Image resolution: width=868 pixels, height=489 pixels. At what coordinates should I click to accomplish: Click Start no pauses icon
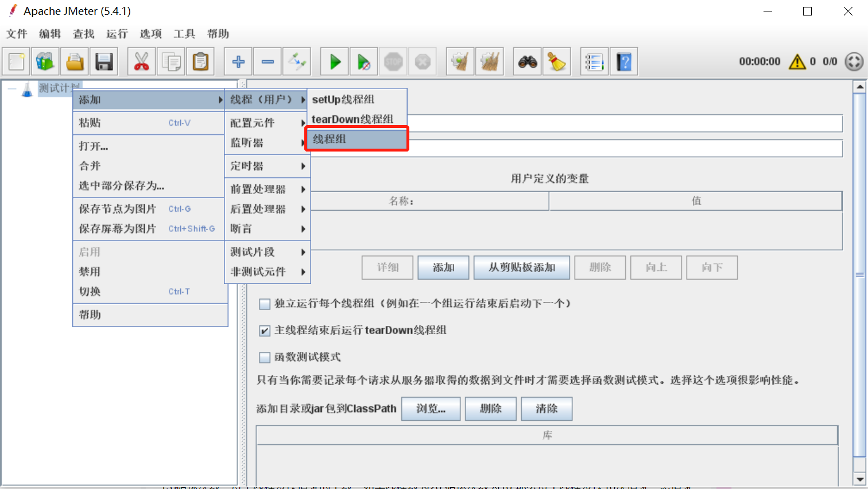point(364,61)
